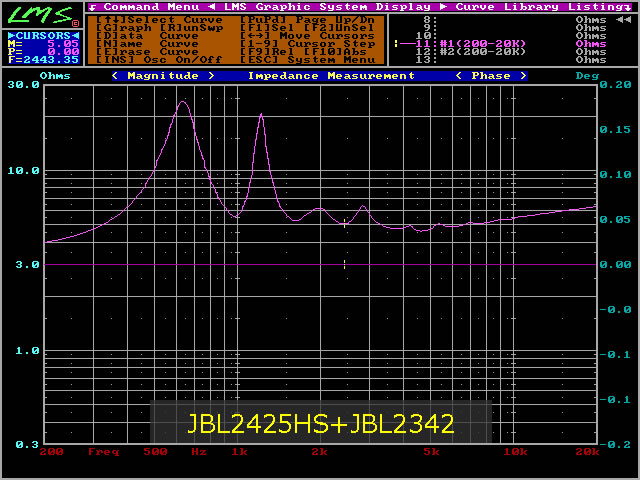Open the Command Menu title
The width and height of the screenshot is (640, 480).
[x=151, y=7]
